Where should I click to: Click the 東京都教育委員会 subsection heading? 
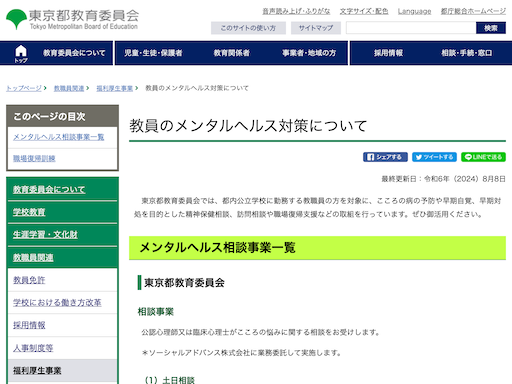(184, 283)
